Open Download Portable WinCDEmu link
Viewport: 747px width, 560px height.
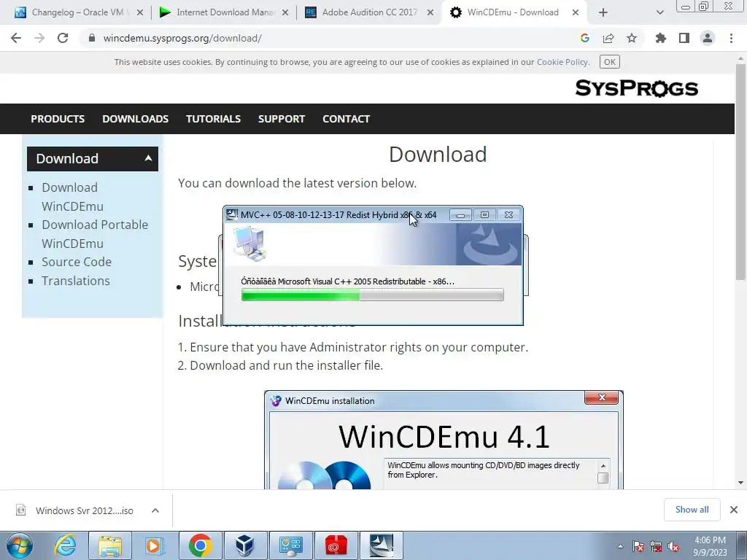click(95, 234)
